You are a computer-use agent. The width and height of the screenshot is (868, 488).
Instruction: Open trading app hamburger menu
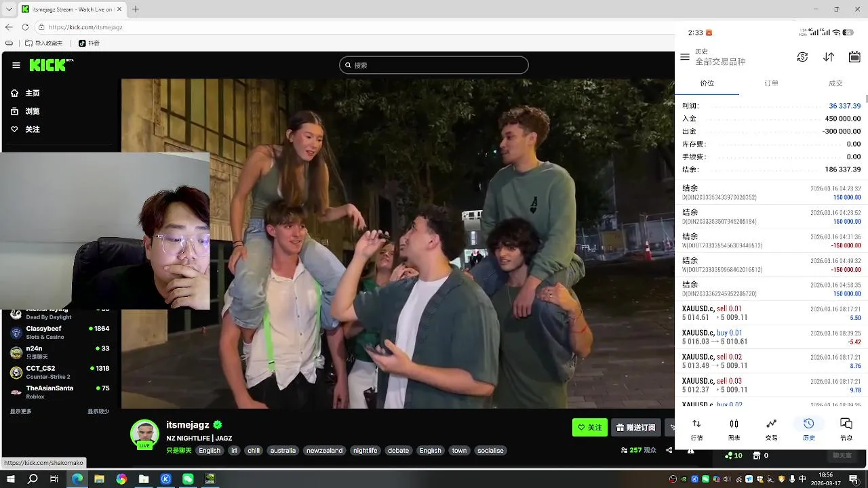point(685,57)
